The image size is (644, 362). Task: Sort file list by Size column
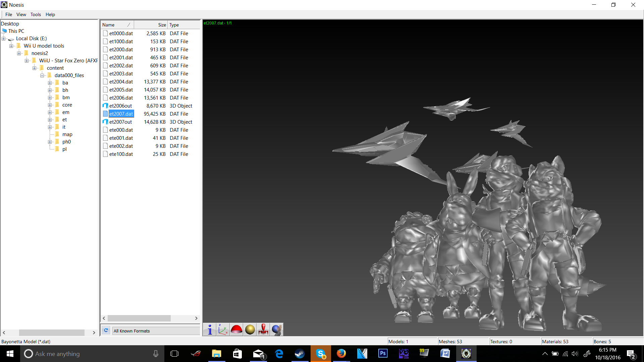(x=151, y=25)
